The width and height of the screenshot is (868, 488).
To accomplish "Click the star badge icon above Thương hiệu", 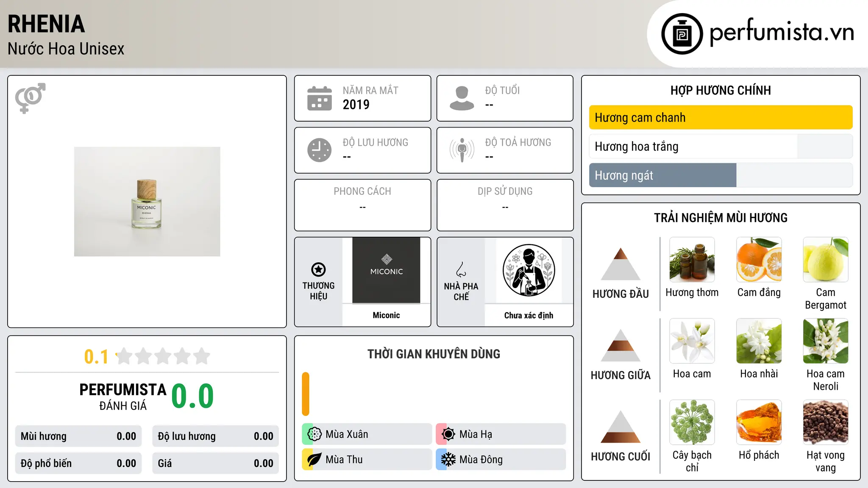I will pos(318,269).
